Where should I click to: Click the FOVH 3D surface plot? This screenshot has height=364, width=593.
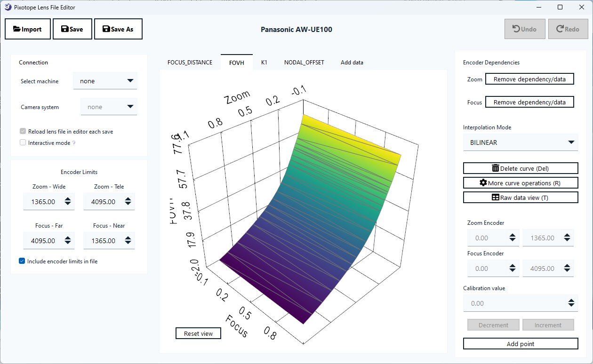304,212
